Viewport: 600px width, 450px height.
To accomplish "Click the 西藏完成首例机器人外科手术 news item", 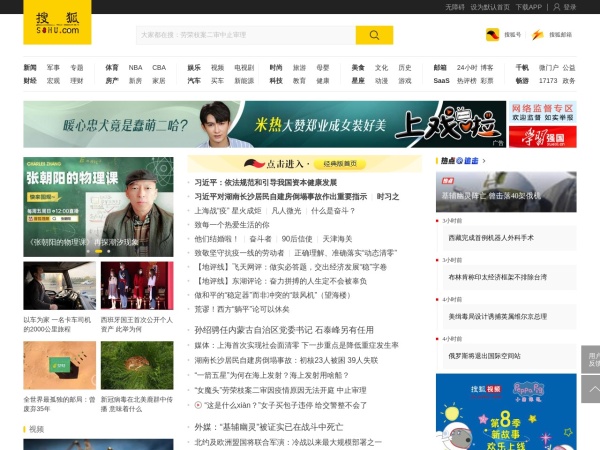I will click(491, 238).
